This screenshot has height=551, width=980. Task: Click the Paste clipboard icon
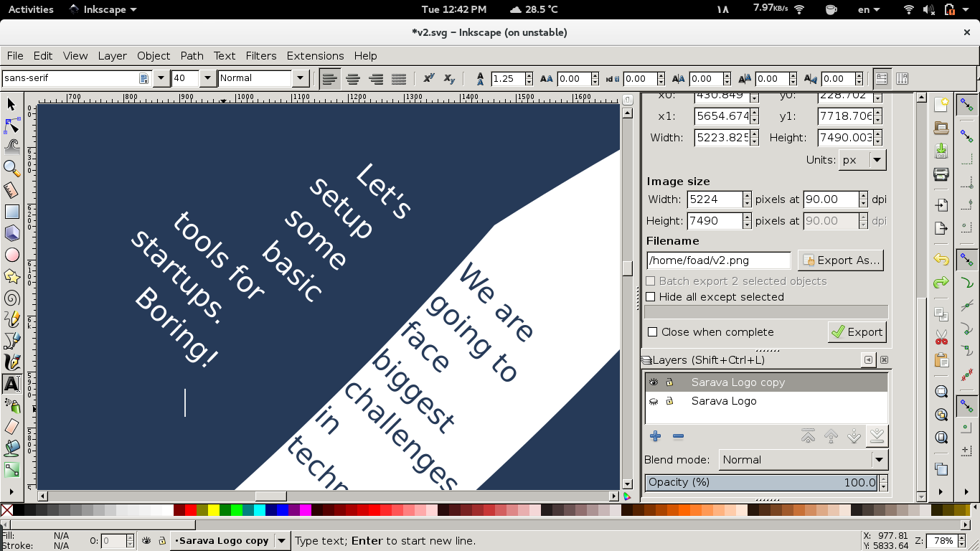click(x=941, y=359)
